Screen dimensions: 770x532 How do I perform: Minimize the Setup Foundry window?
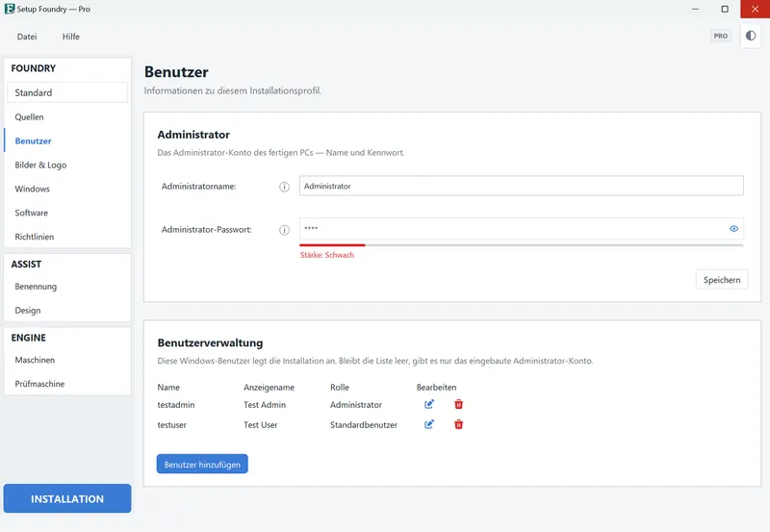click(x=695, y=9)
